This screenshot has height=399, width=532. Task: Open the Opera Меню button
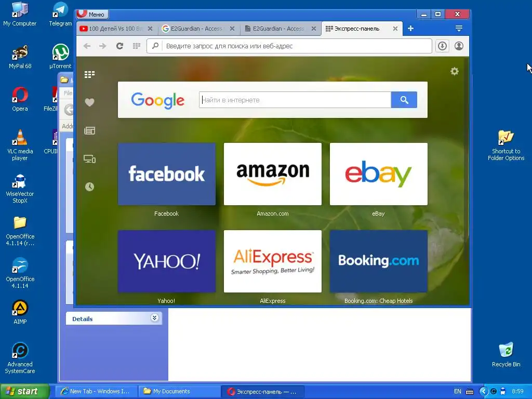(92, 14)
